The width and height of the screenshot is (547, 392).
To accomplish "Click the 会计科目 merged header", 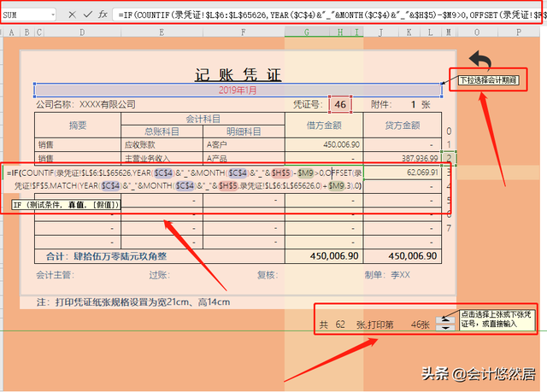I will 203,119.
